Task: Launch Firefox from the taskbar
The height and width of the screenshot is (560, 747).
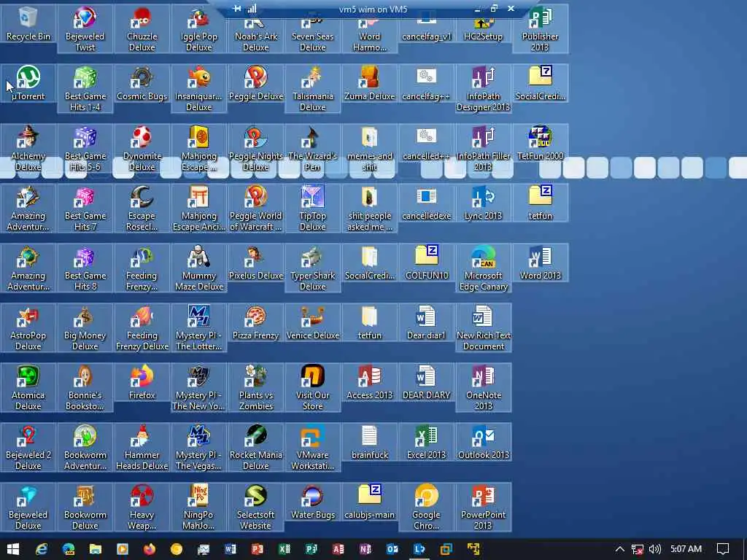Action: tap(149, 549)
